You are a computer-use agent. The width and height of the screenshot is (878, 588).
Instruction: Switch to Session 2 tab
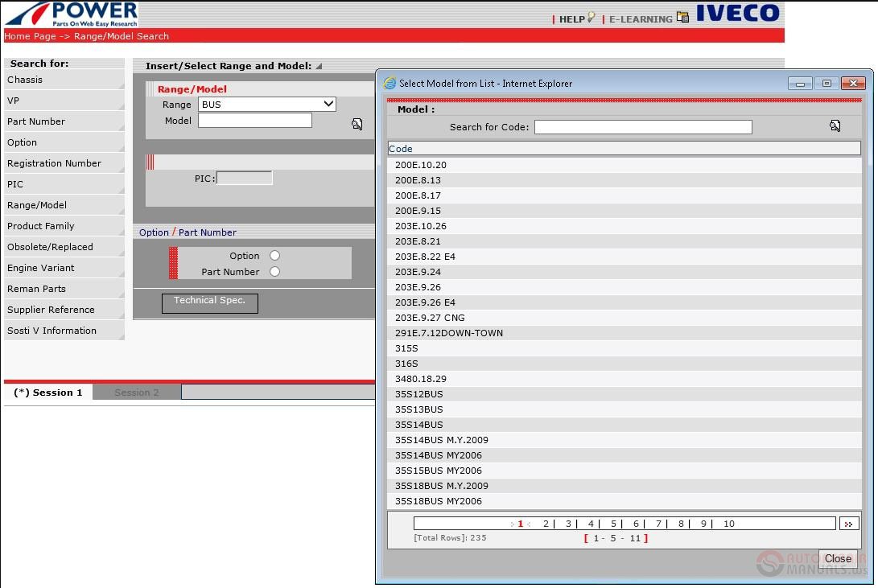point(136,393)
